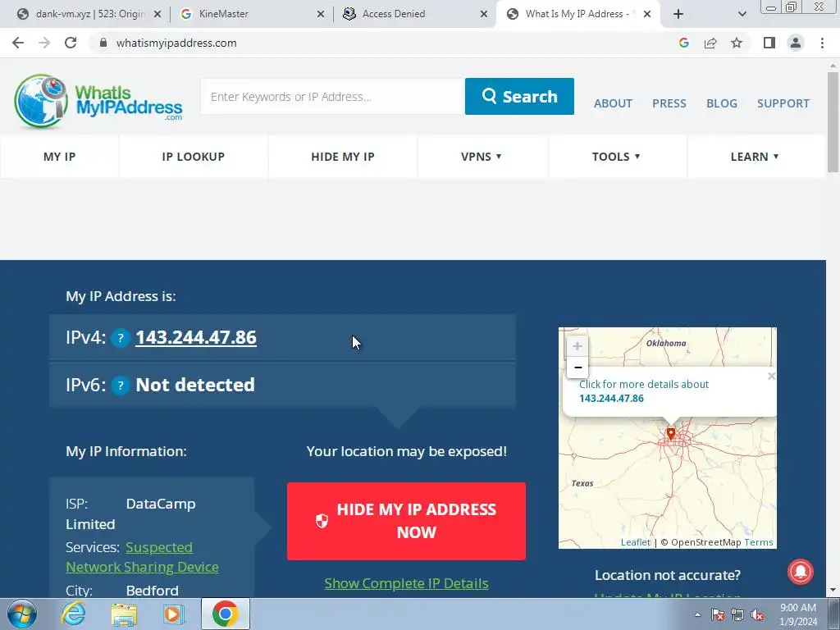This screenshot has height=630, width=840.
Task: Click the IPv4 question mark help icon
Action: click(x=121, y=338)
